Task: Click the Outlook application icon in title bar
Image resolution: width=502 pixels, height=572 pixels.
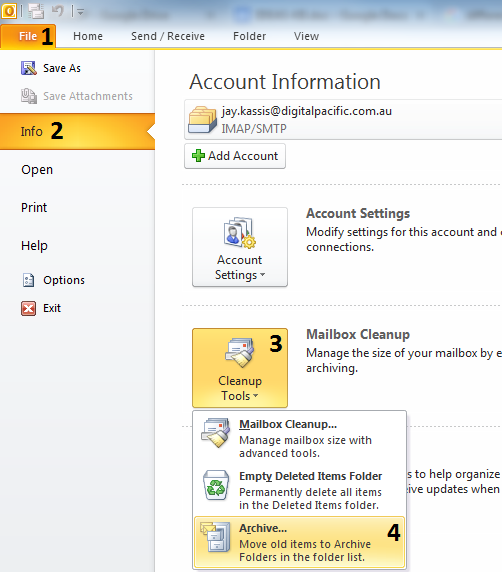Action: pyautogui.click(x=9, y=11)
